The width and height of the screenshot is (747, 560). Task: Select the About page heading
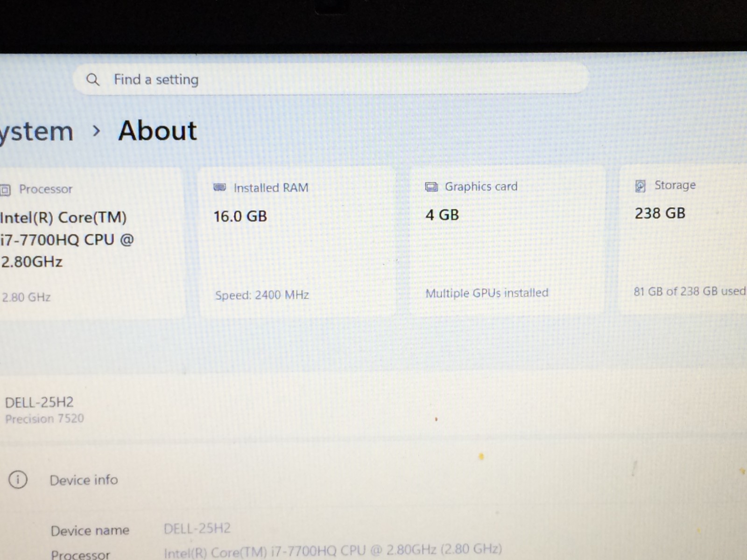pyautogui.click(x=157, y=131)
